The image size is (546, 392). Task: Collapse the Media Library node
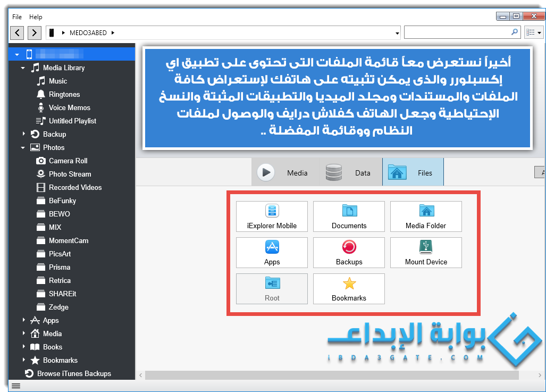(x=23, y=68)
